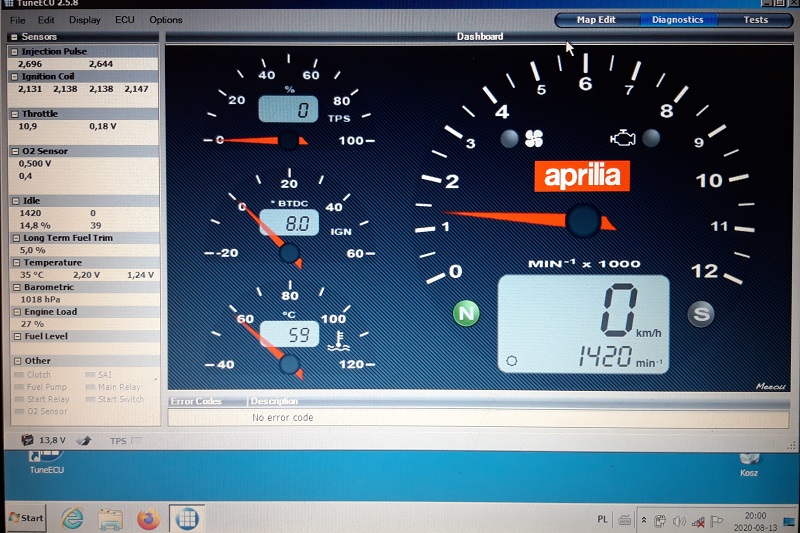Screen dimensions: 800x533
Task: Click the aprilia logo on tachometer
Action: (582, 176)
